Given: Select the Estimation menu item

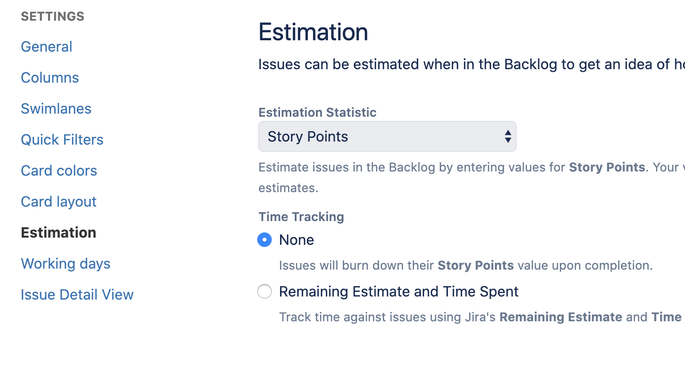Looking at the screenshot, I should click(59, 233).
